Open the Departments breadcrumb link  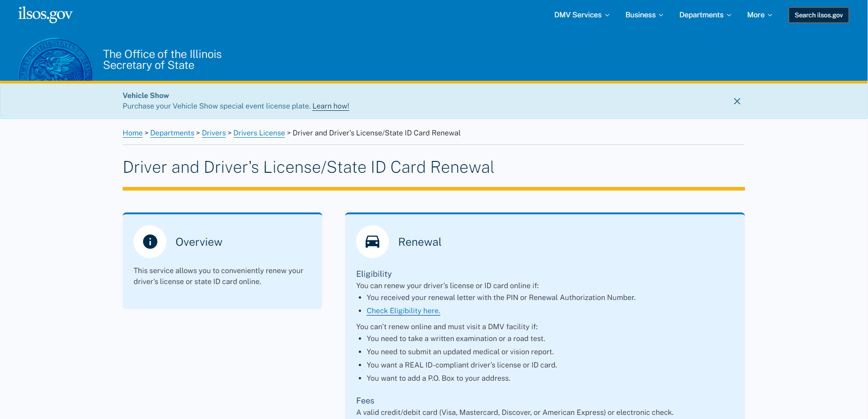tap(172, 133)
